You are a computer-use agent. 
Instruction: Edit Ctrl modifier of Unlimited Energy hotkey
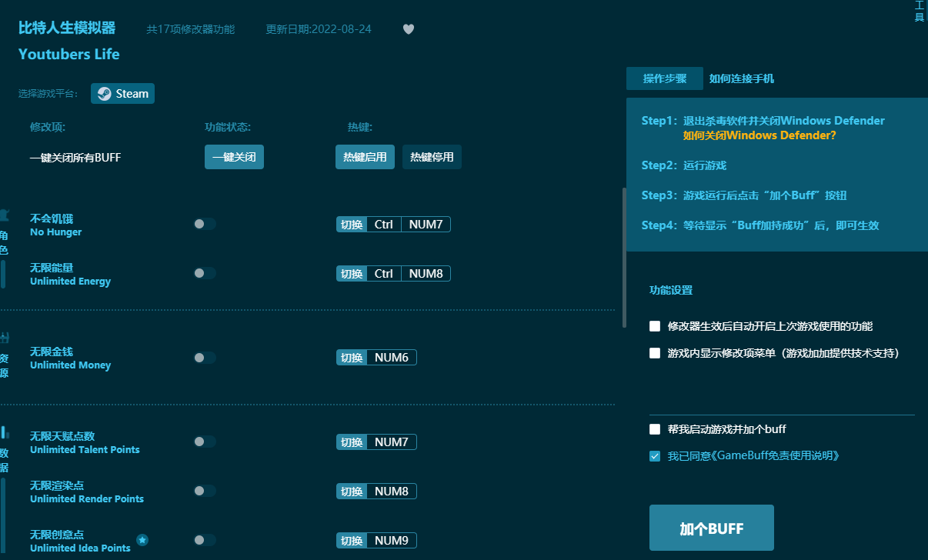384,274
